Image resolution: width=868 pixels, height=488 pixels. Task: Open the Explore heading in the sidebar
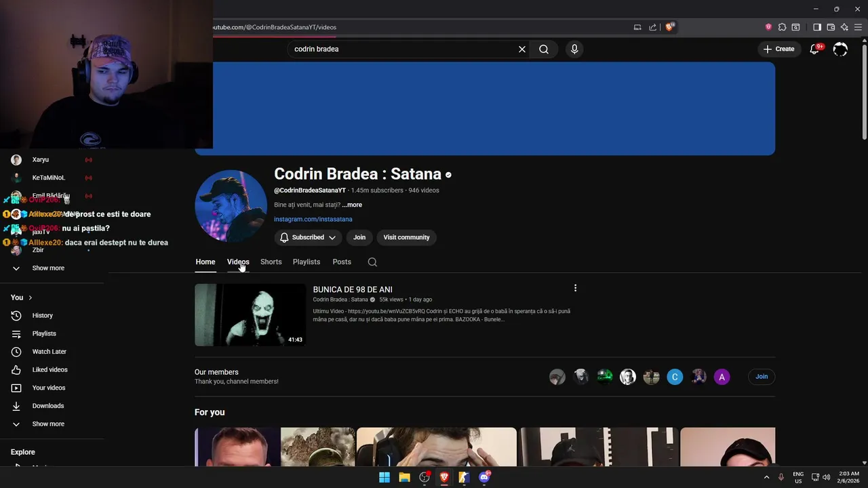[22, 452]
